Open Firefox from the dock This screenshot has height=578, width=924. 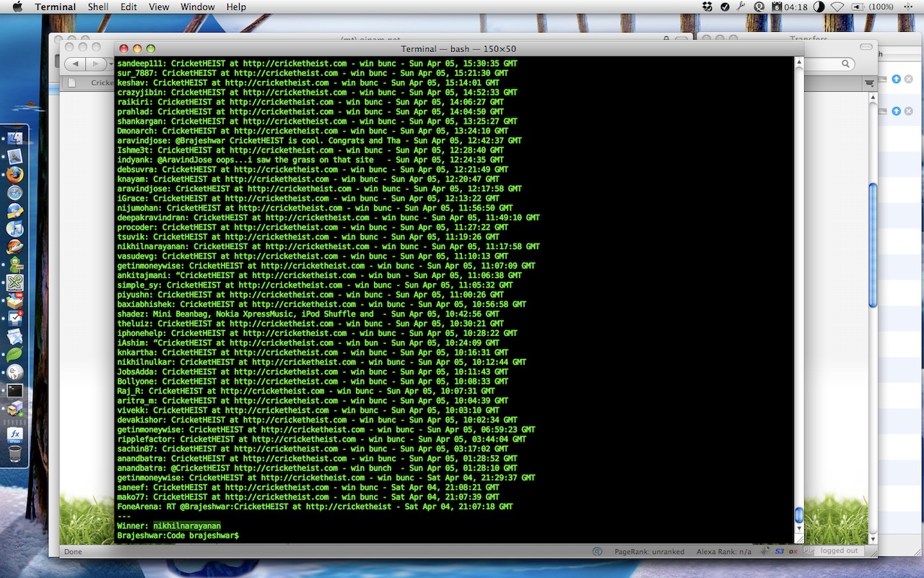pyautogui.click(x=14, y=174)
